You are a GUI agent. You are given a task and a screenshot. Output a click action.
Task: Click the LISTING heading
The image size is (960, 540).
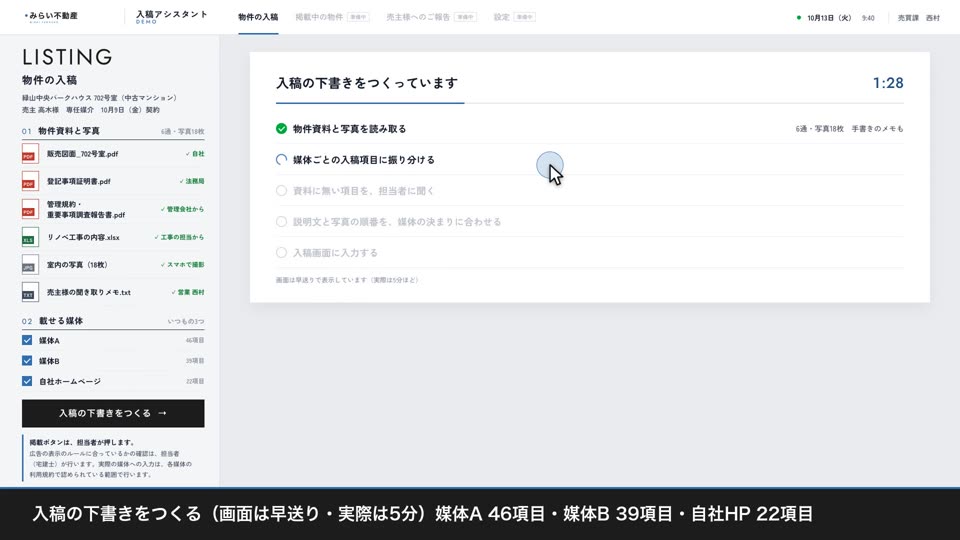(67, 57)
